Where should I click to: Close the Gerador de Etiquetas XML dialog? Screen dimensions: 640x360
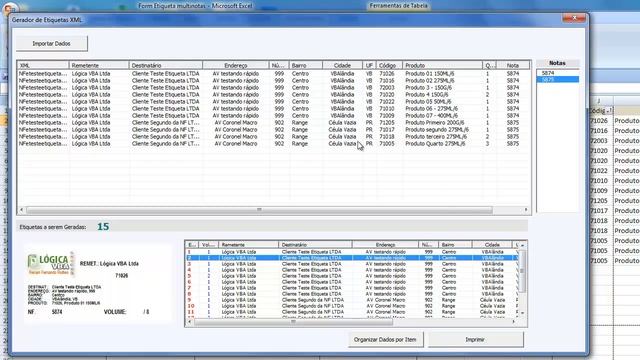[573, 18]
